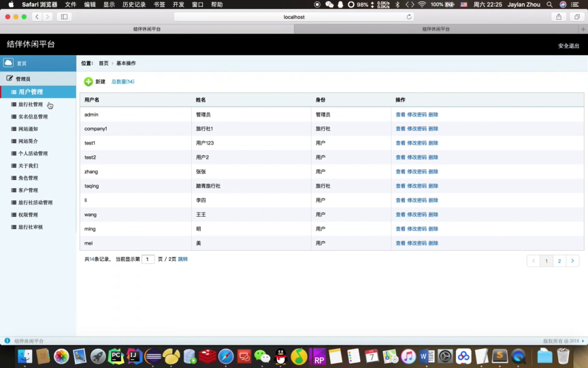The height and width of the screenshot is (368, 588).
Task: Click Safari back navigation arrow
Action: 37,17
